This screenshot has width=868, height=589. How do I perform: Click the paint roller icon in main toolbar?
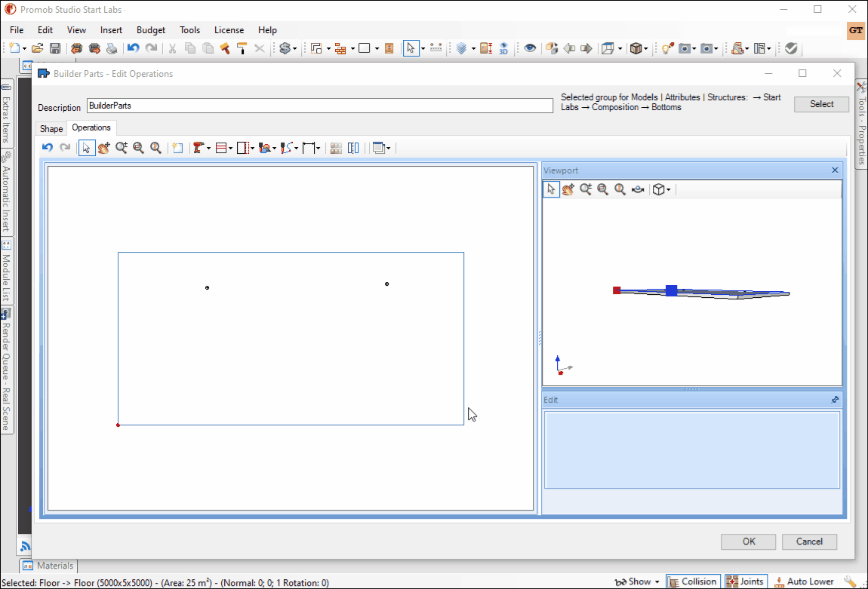pos(242,48)
